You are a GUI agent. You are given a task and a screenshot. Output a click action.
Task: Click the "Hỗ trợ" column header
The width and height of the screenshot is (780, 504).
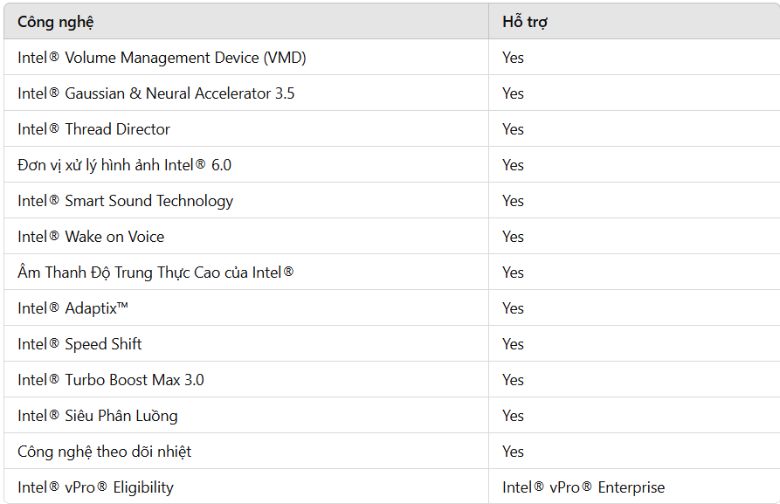pos(524,22)
